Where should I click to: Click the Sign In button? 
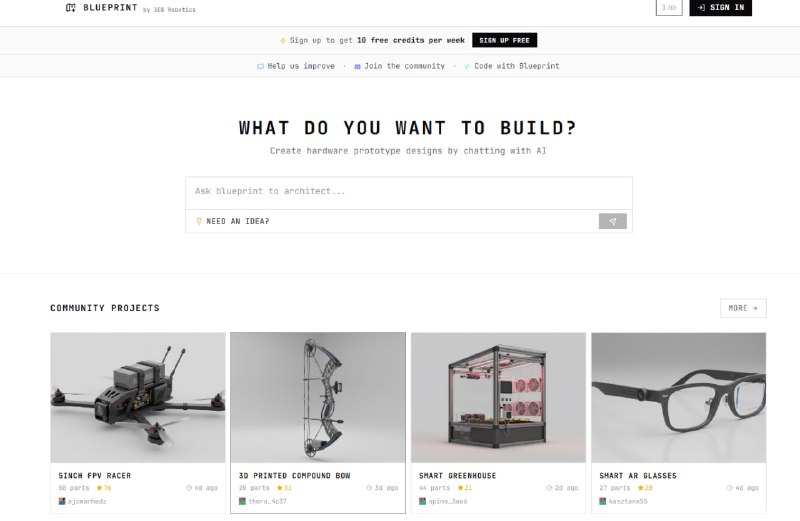tap(720, 8)
